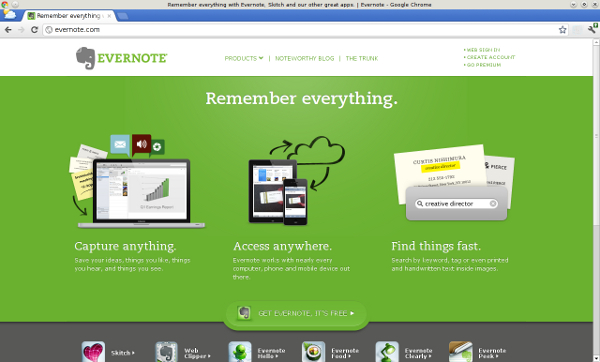Open a new browser tab
Image resolution: width=600 pixels, height=362 pixels.
point(122,16)
